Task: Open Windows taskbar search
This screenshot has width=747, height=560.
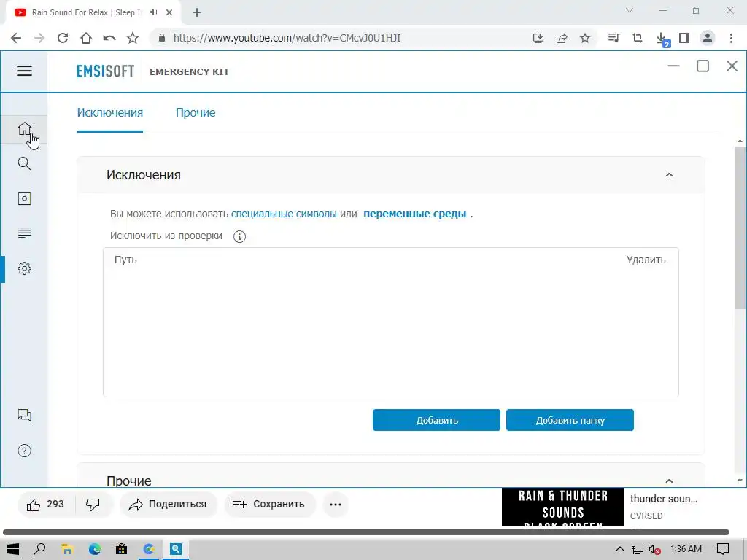Action: [x=40, y=549]
